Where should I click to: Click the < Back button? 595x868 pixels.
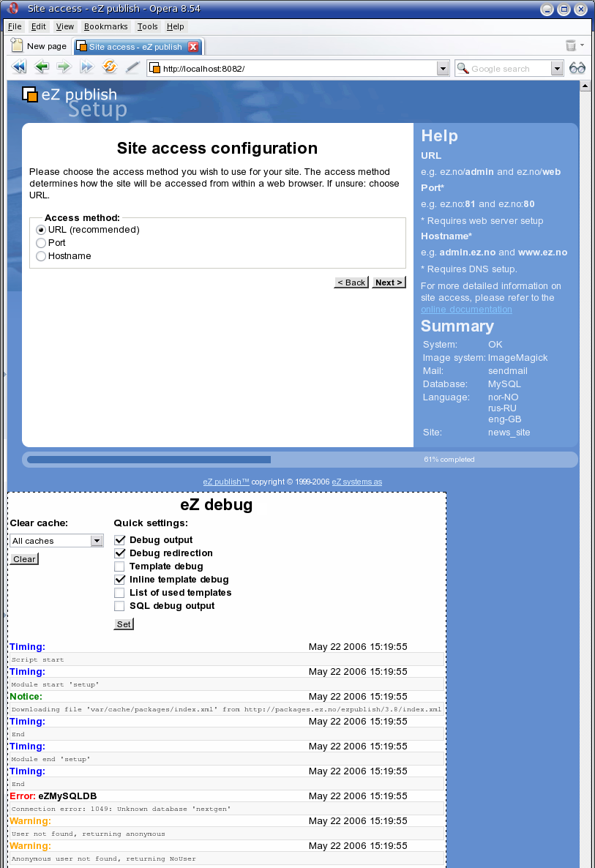pos(351,283)
